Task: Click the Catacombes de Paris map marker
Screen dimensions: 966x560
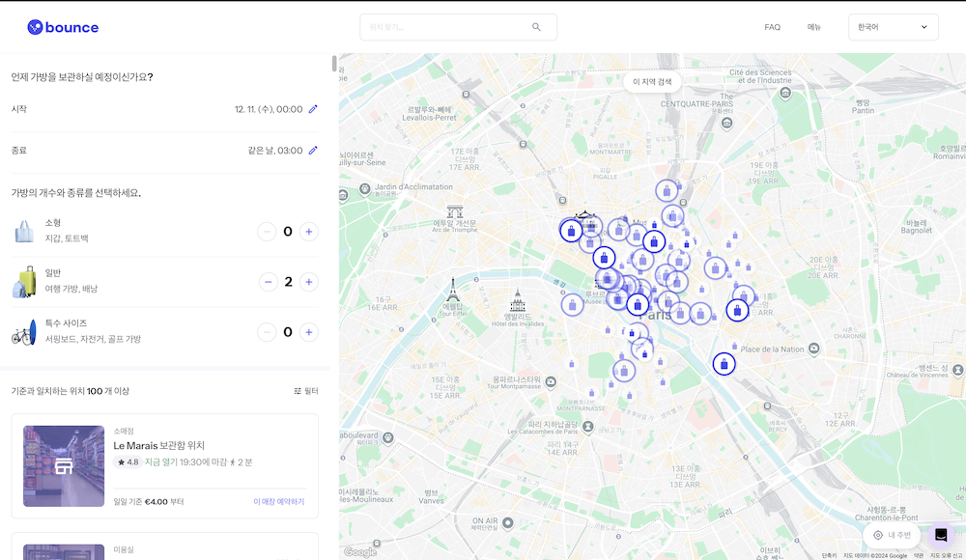Action: point(588,427)
